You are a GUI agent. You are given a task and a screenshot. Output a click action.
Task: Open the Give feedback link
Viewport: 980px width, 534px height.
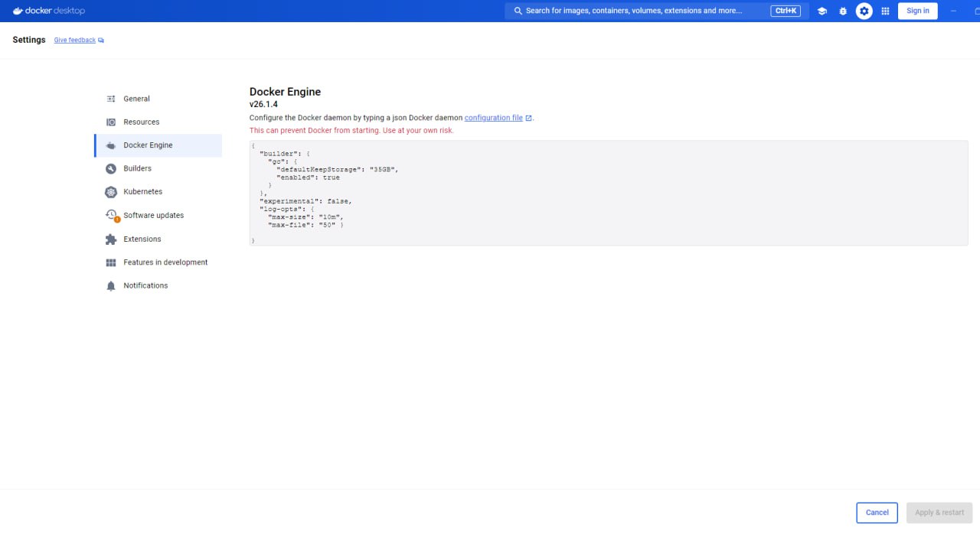point(75,40)
